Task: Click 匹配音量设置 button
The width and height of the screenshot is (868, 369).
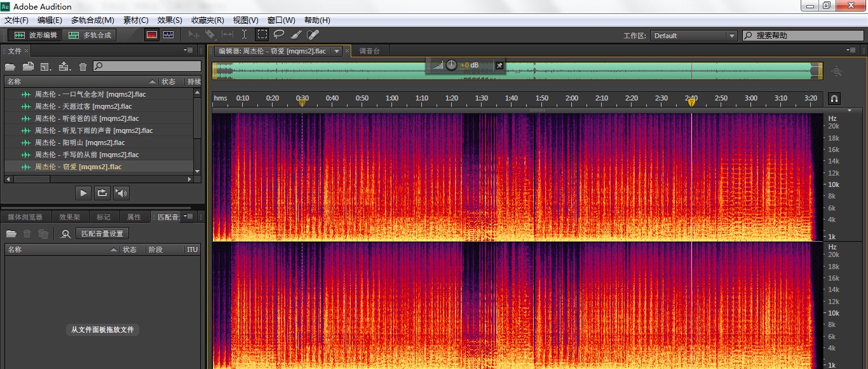Action: (x=102, y=233)
